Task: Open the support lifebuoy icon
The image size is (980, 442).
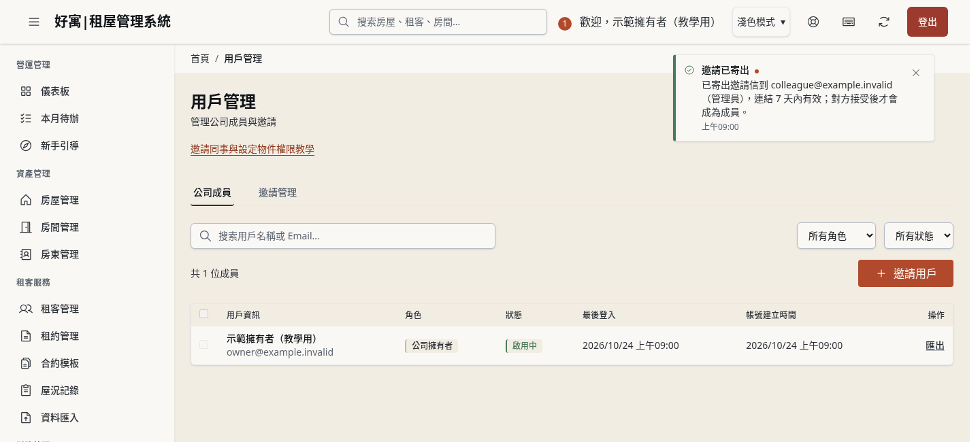Action: [813, 22]
